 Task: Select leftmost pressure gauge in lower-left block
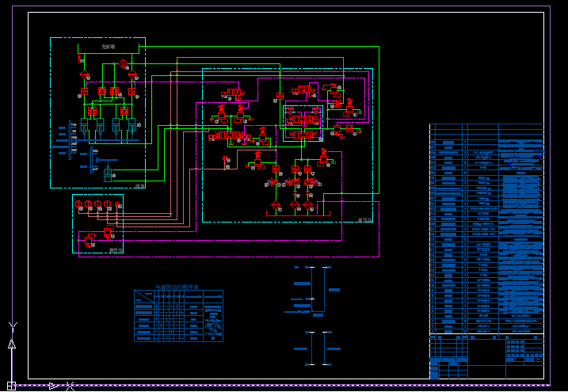pos(78,205)
